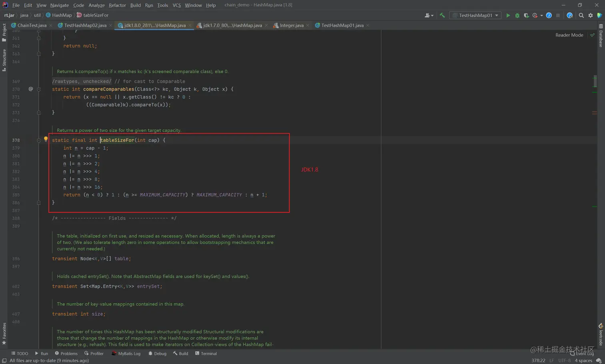Click fold end marker at line 363
Image resolution: width=605 pixels, height=364 pixels.
pos(39,54)
